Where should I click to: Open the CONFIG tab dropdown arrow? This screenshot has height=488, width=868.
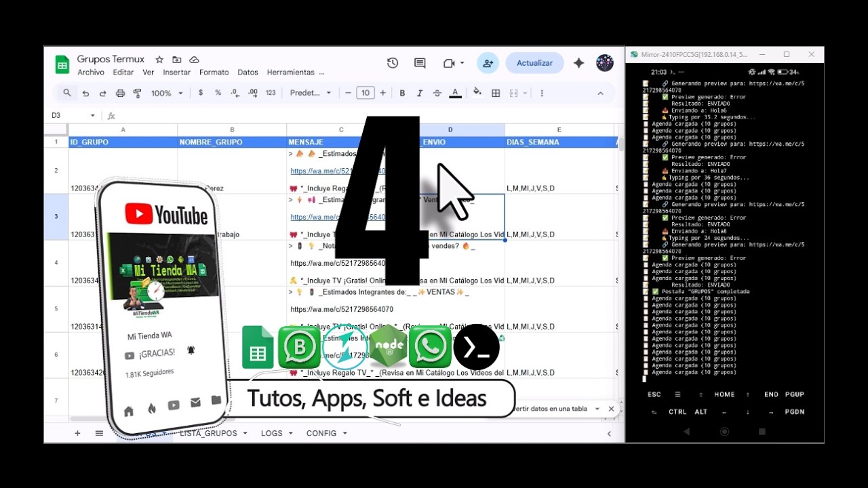pyautogui.click(x=344, y=433)
